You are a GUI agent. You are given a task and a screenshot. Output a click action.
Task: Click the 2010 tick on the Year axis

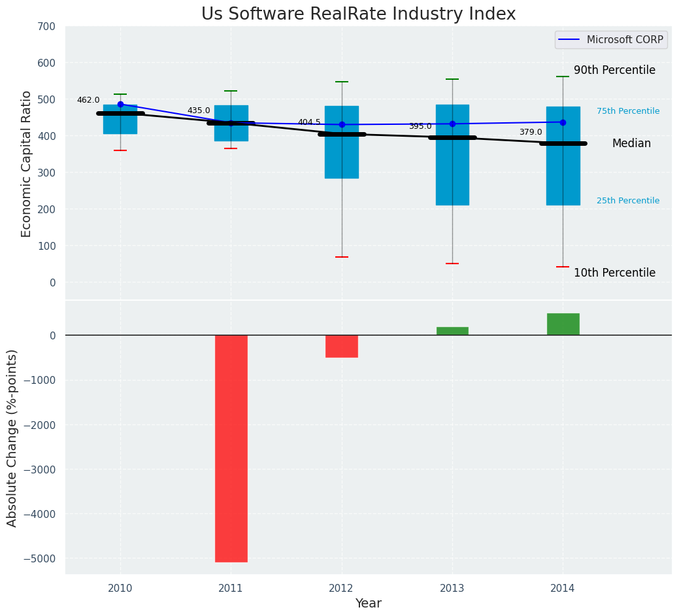[120, 589]
